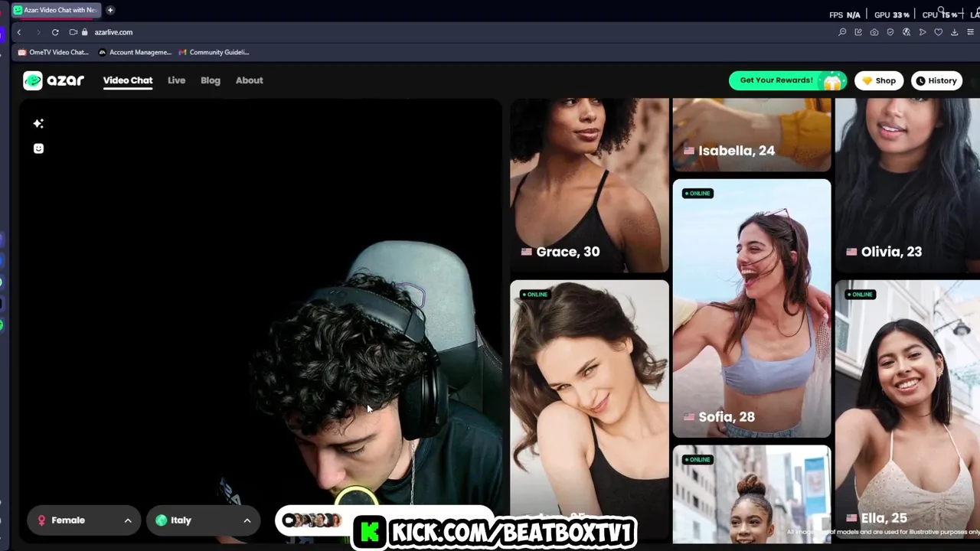Click the CPU 15% overlay readout

pyautogui.click(x=940, y=15)
